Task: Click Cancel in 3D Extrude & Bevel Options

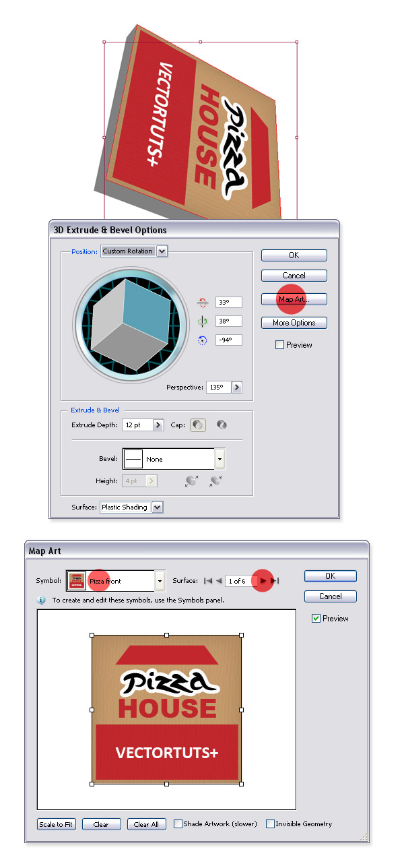Action: 294,276
